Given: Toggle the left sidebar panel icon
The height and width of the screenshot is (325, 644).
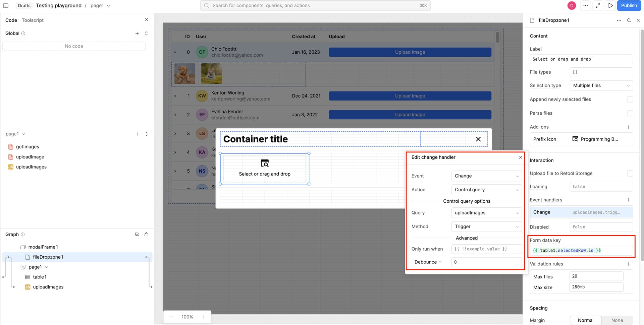Looking at the screenshot, I should point(6,6).
